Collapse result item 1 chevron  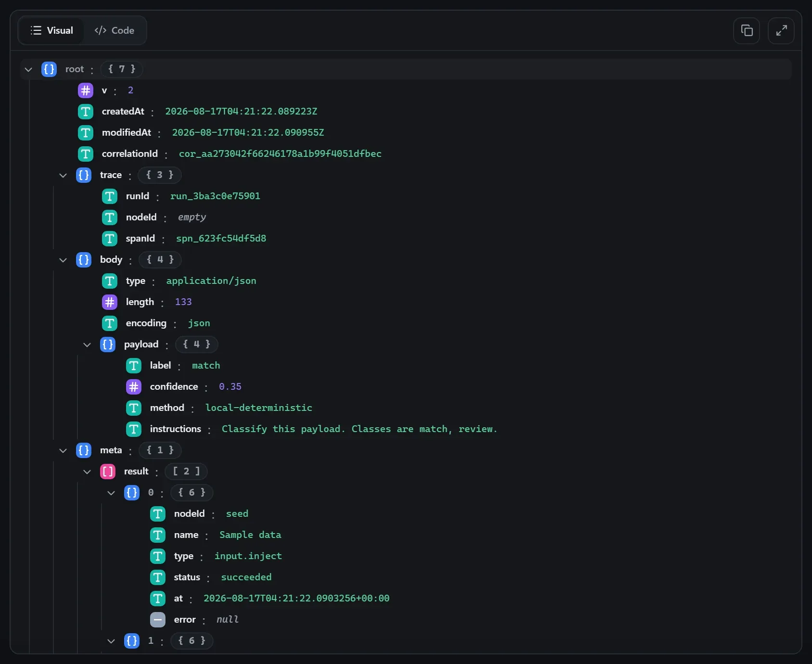111,641
